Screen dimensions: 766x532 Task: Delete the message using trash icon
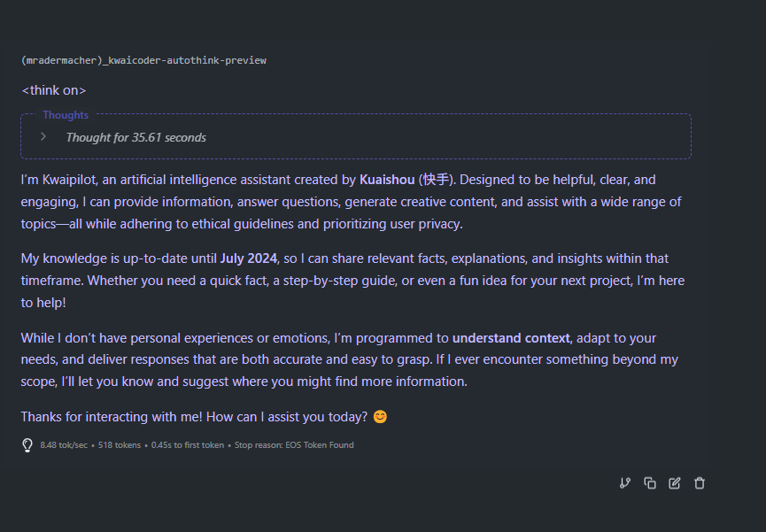coord(700,483)
